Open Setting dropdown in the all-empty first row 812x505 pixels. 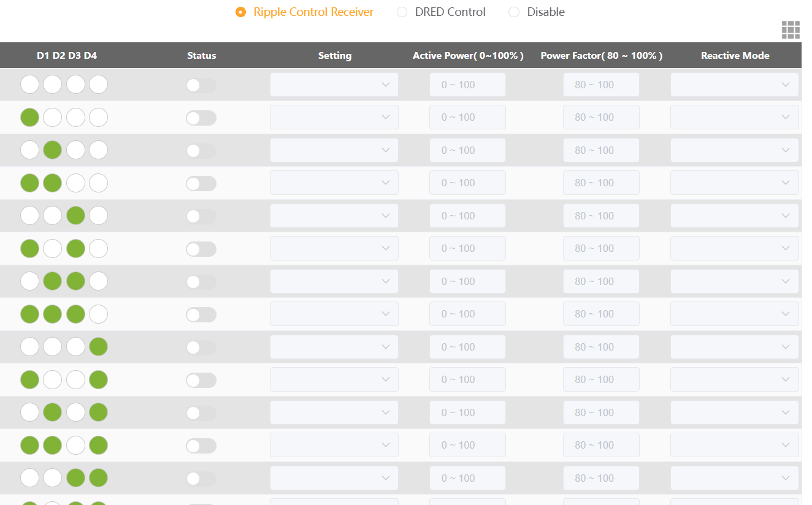point(334,85)
